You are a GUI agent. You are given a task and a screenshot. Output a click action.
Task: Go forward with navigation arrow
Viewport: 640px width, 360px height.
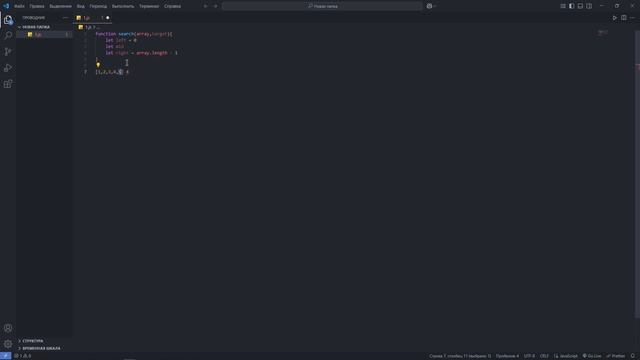coord(216,6)
